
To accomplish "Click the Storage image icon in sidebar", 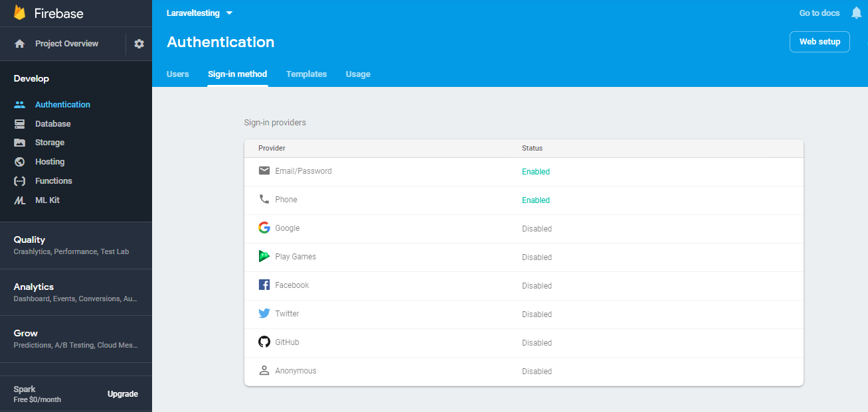I will [20, 143].
